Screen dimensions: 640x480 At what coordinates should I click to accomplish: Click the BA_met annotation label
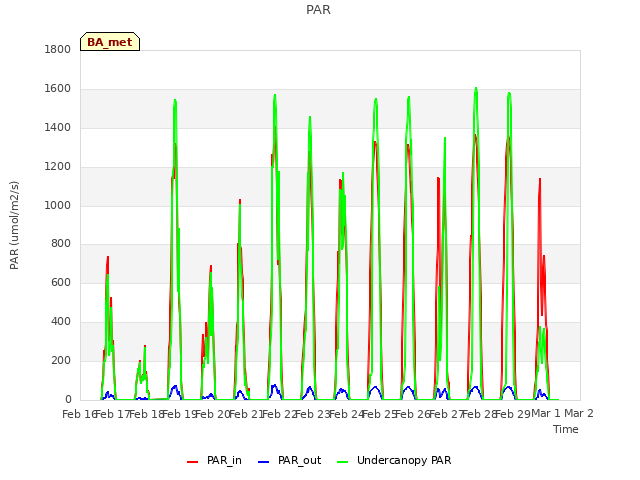pos(110,42)
